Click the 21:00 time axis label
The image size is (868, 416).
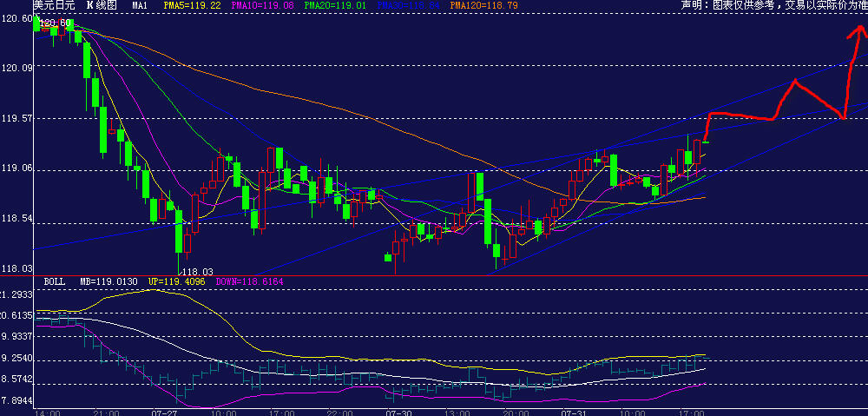coord(107,413)
